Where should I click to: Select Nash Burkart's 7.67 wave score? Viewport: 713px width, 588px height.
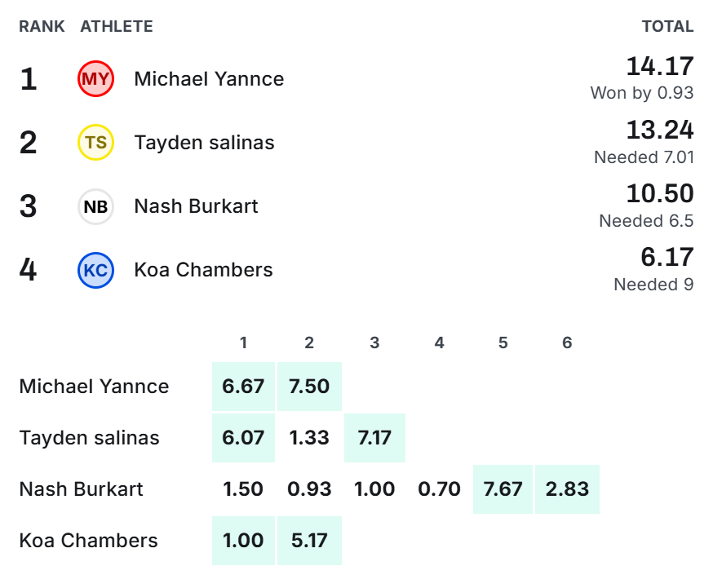point(503,489)
